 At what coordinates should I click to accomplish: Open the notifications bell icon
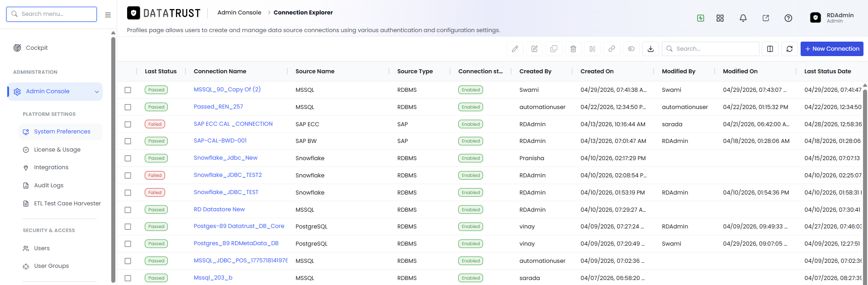(743, 18)
